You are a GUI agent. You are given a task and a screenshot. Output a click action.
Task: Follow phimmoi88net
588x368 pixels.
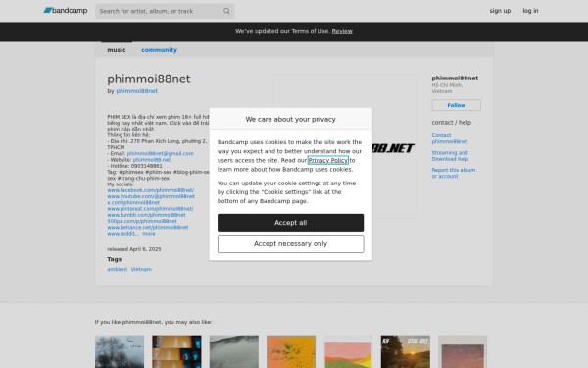pyautogui.click(x=456, y=105)
